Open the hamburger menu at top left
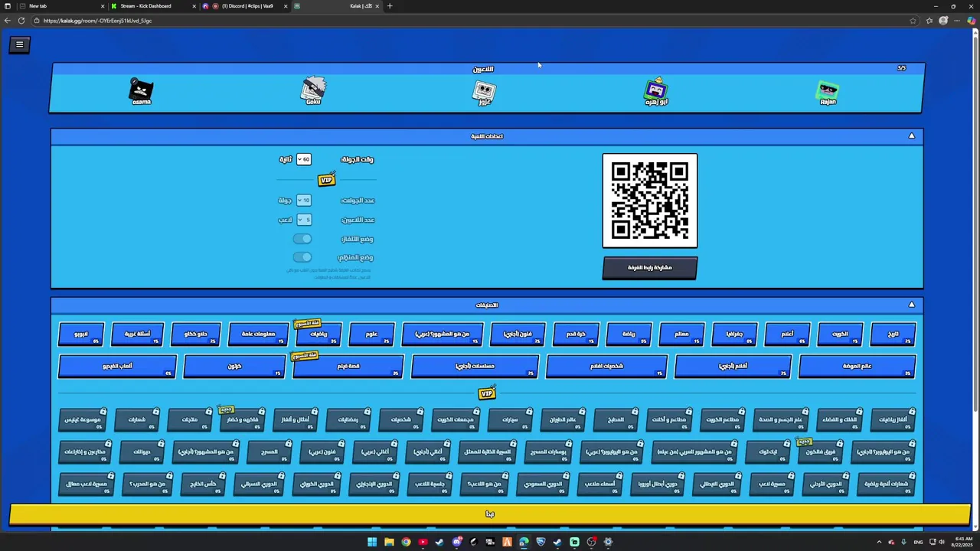The width and height of the screenshot is (980, 551). [19, 44]
